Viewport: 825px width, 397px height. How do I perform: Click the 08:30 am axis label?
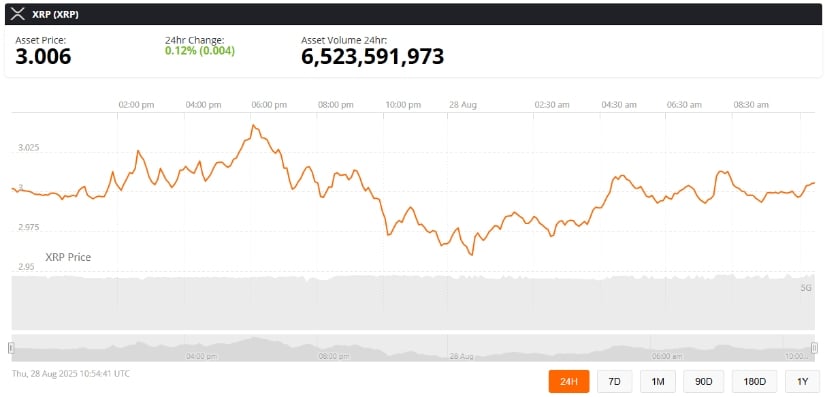point(751,105)
